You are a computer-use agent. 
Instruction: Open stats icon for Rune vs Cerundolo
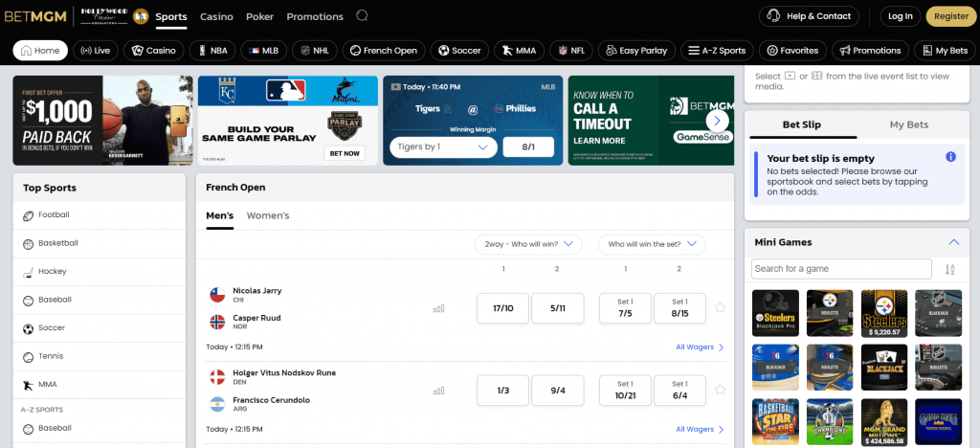pos(438,391)
